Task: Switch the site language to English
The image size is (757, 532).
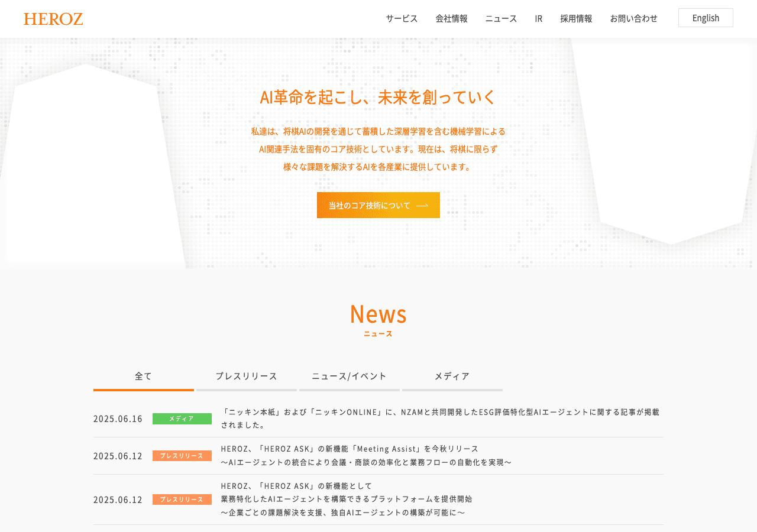Action: (706, 18)
